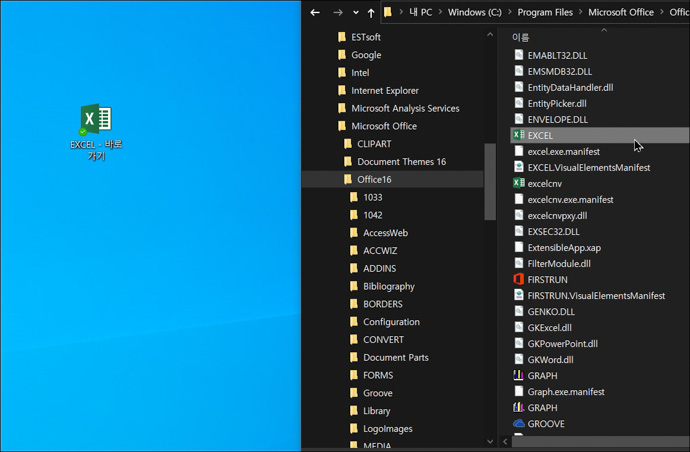Viewport: 690px width, 452px height.
Task: Click the Back arrow in File Explorer
Action: pyautogui.click(x=315, y=13)
